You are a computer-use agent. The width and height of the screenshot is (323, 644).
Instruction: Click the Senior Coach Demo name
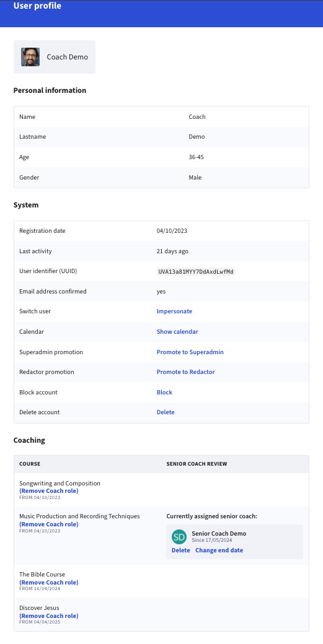[x=219, y=534]
